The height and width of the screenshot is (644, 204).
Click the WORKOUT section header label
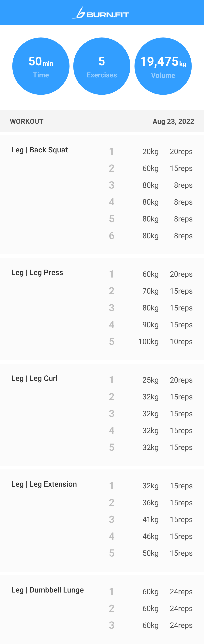click(27, 122)
